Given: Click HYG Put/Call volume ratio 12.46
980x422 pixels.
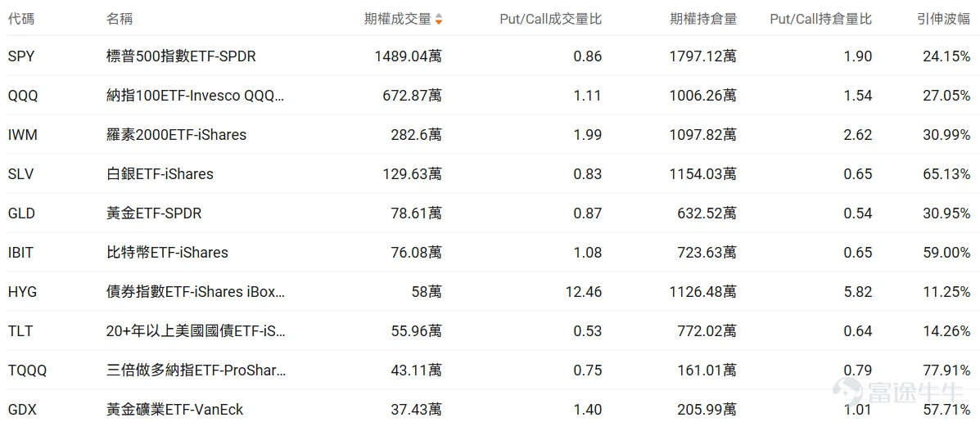Looking at the screenshot, I should 584,291.
